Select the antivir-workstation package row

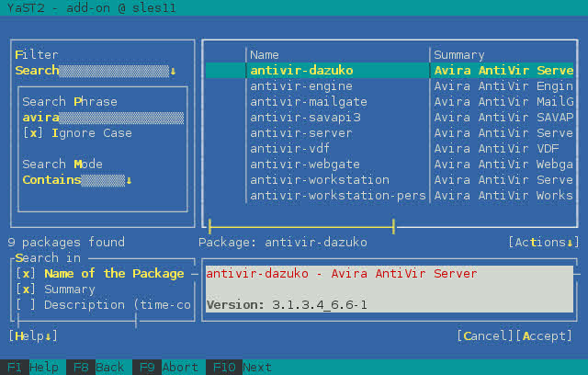point(390,180)
